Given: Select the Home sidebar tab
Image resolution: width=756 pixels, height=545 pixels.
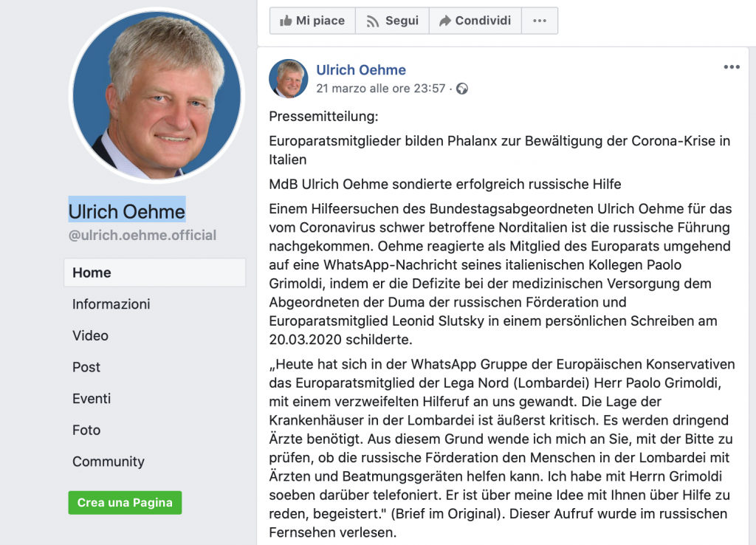Looking at the screenshot, I should (x=155, y=272).
